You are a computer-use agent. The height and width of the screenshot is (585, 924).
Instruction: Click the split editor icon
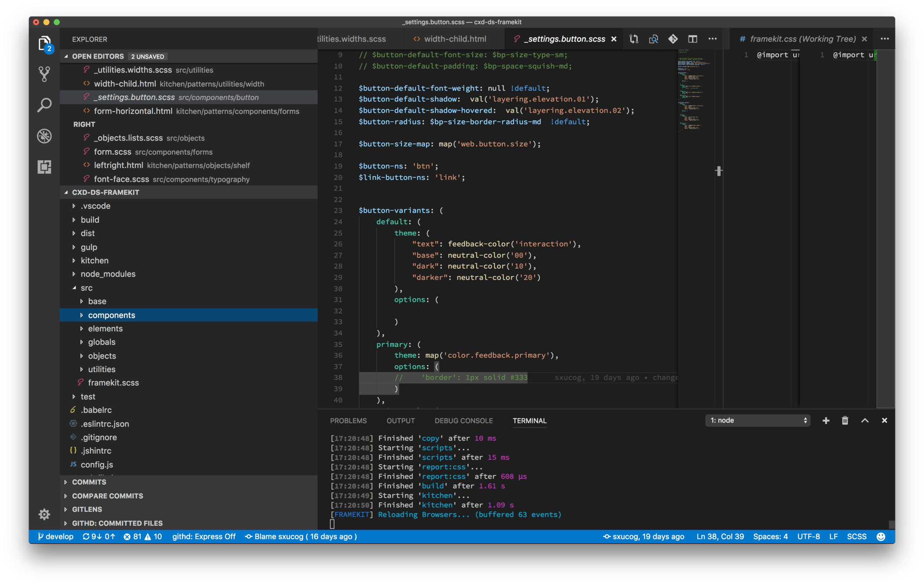(692, 39)
